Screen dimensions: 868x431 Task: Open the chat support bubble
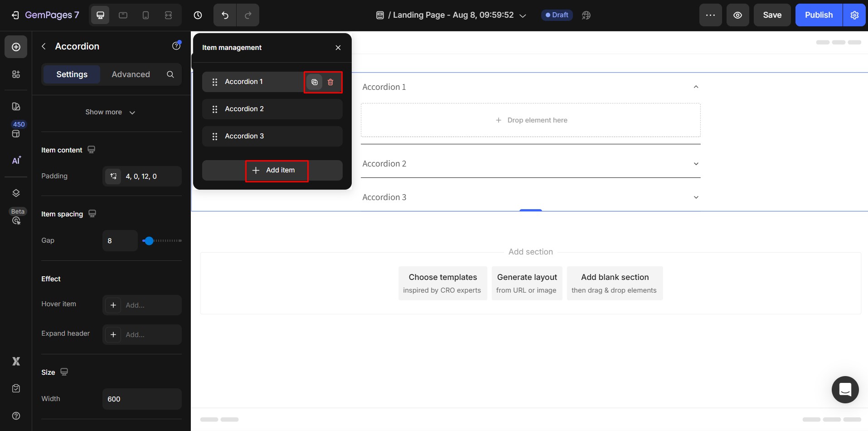click(845, 390)
